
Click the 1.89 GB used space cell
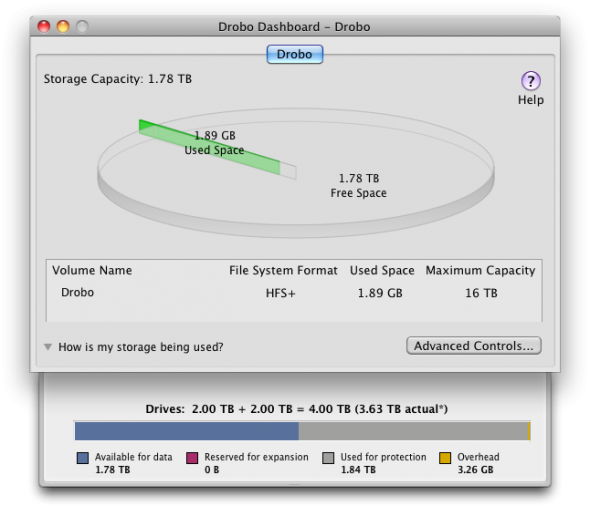(x=380, y=293)
